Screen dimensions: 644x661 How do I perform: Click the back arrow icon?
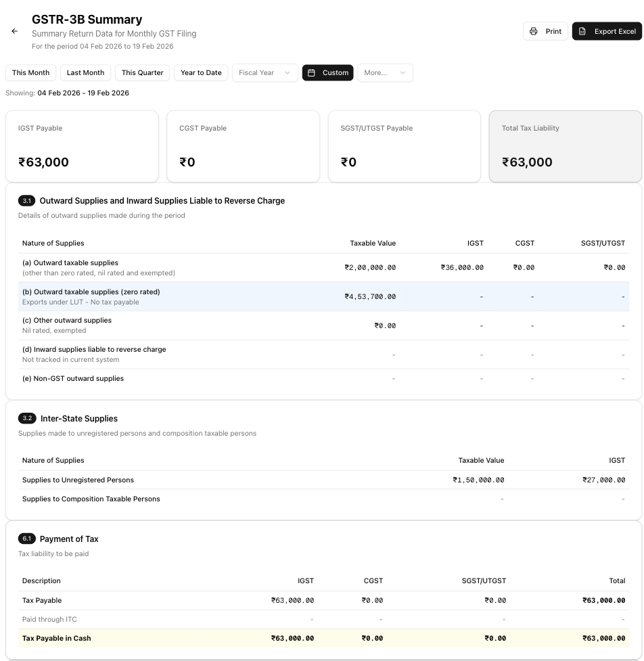15,31
